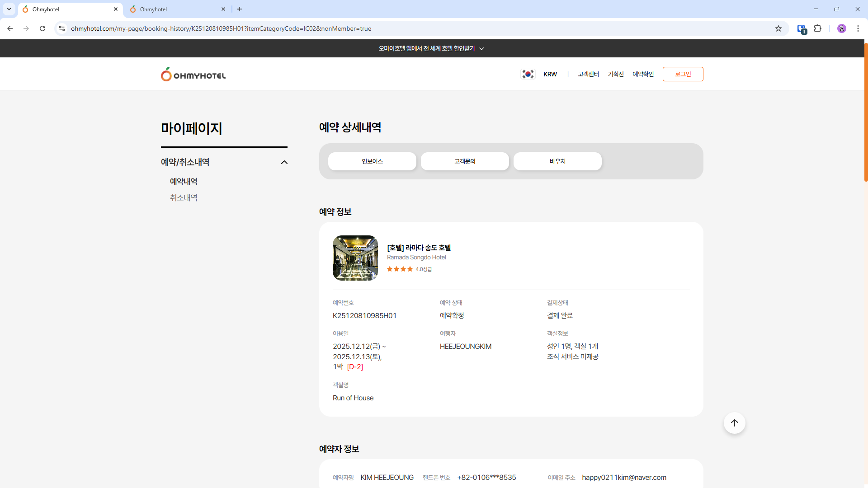Click the 인보이스 button

372,161
